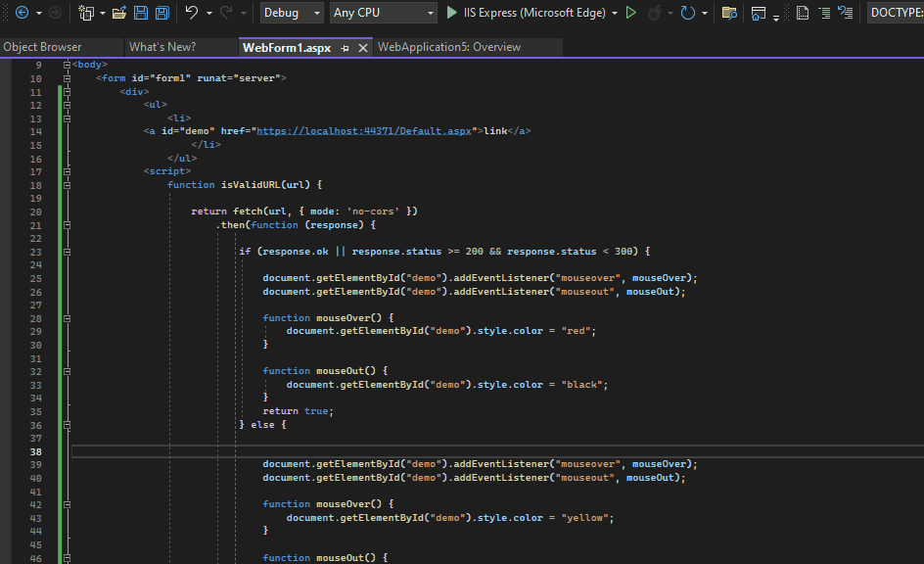Screen dimensions: 924x564
Task: Save the current file with single floppy icon
Action: [x=141, y=13]
